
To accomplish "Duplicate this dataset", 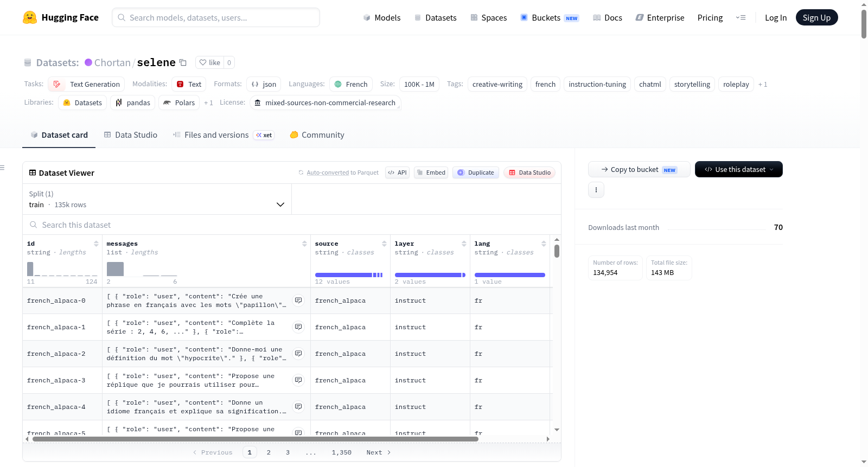I will tap(476, 172).
